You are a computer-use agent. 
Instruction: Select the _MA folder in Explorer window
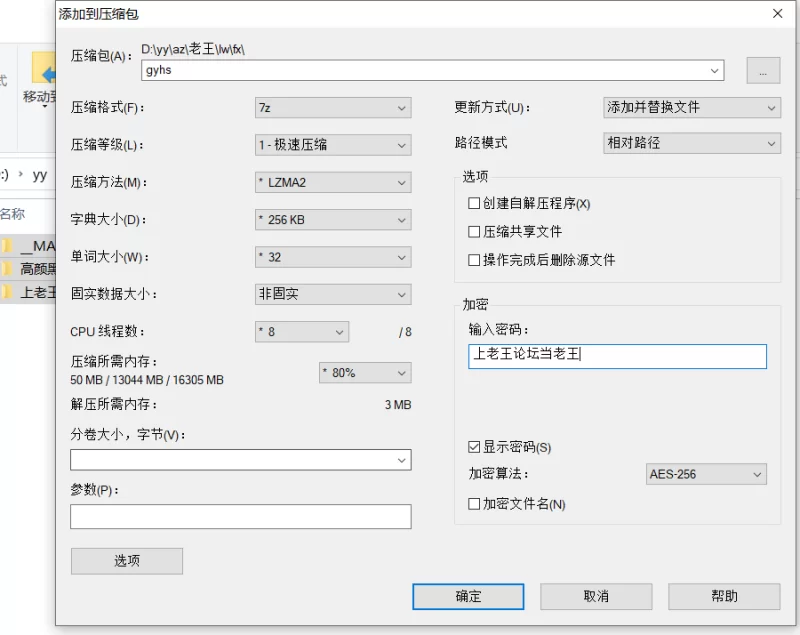tap(29, 246)
